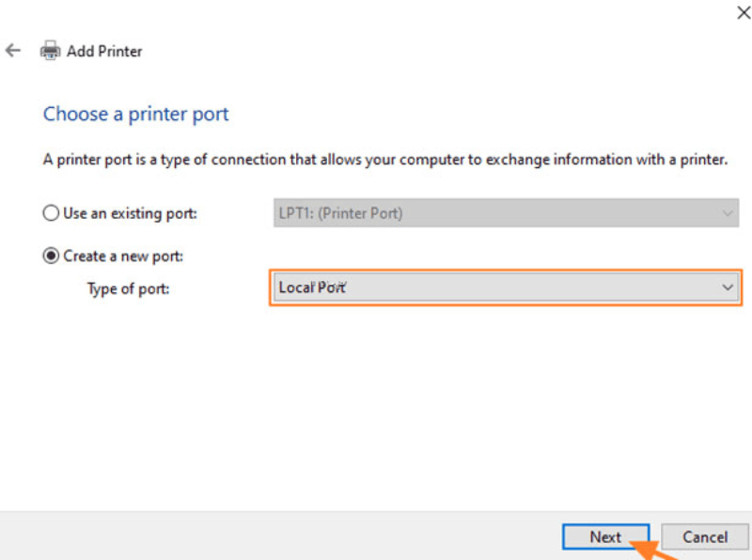The image size is (752, 560).
Task: Click the 'Choose a printer port' heading
Action: (x=136, y=115)
